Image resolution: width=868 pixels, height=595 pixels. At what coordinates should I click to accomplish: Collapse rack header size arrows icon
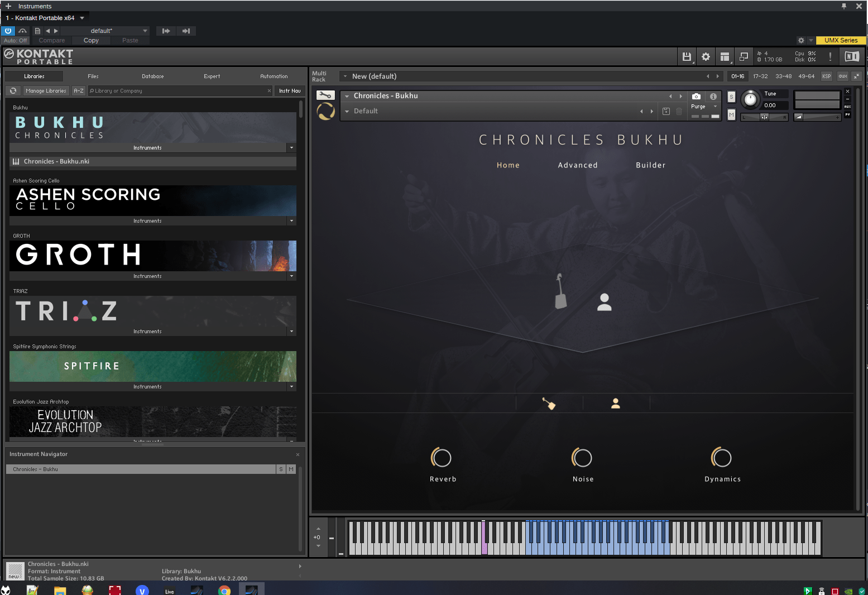(857, 76)
